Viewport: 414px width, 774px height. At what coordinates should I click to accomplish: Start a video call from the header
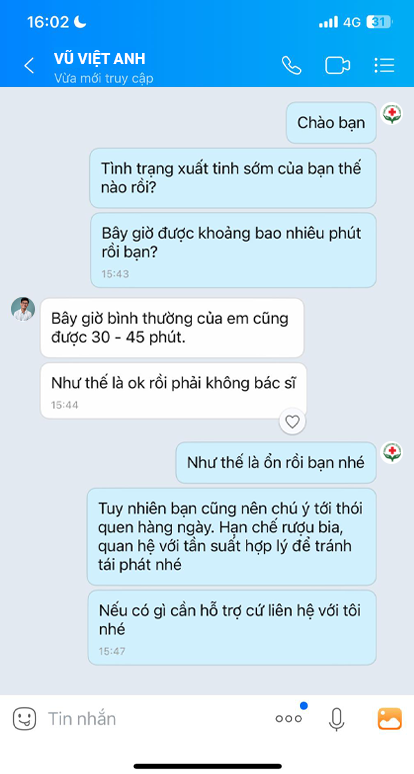tap(338, 65)
